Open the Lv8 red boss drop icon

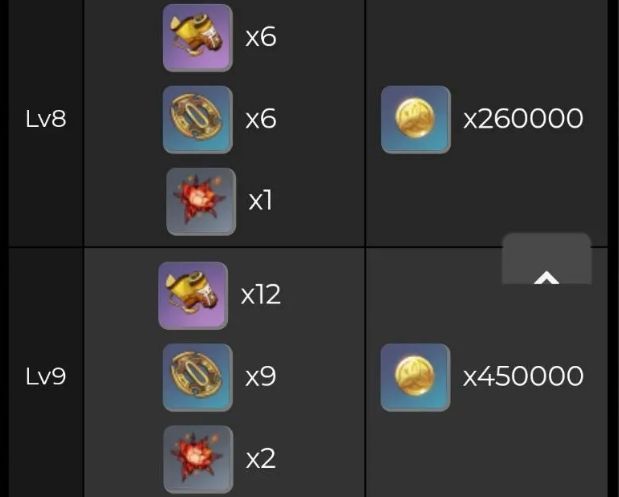[201, 202]
